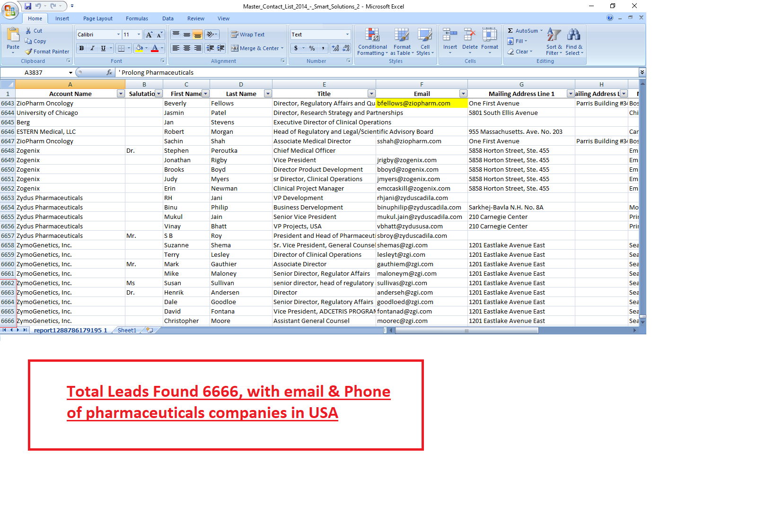
Task: Click the bfellows@ziopharm.com email cell
Action: pos(422,103)
